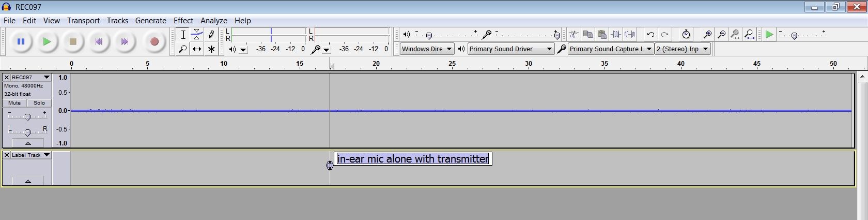Expand the Primary Sound Driver output dropdown
The image size is (868, 220).
point(510,49)
